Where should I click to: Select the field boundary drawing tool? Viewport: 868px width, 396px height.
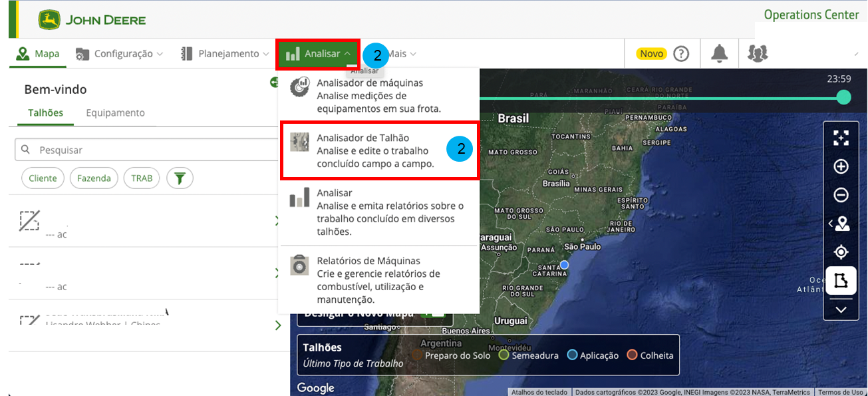click(x=841, y=281)
